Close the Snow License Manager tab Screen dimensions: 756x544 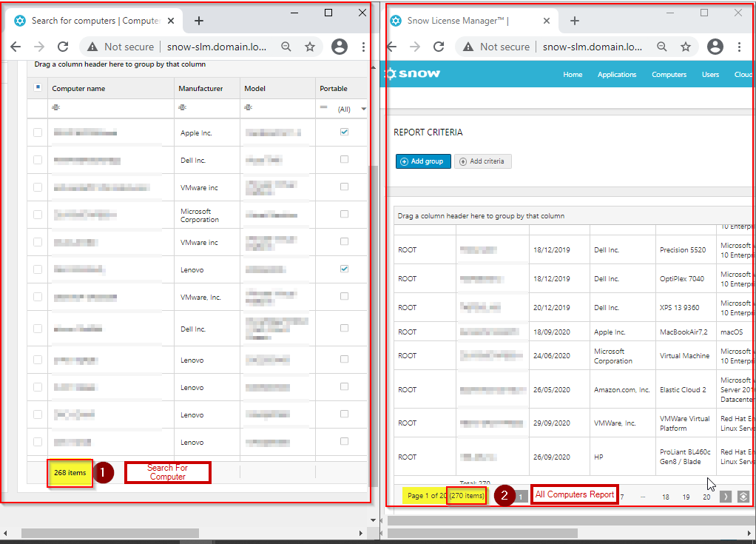point(546,21)
